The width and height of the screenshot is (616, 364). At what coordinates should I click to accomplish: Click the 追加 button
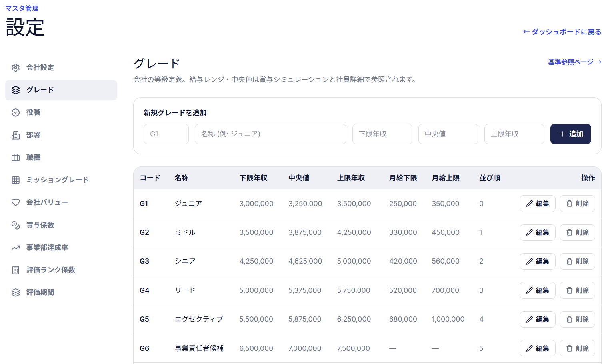click(571, 134)
